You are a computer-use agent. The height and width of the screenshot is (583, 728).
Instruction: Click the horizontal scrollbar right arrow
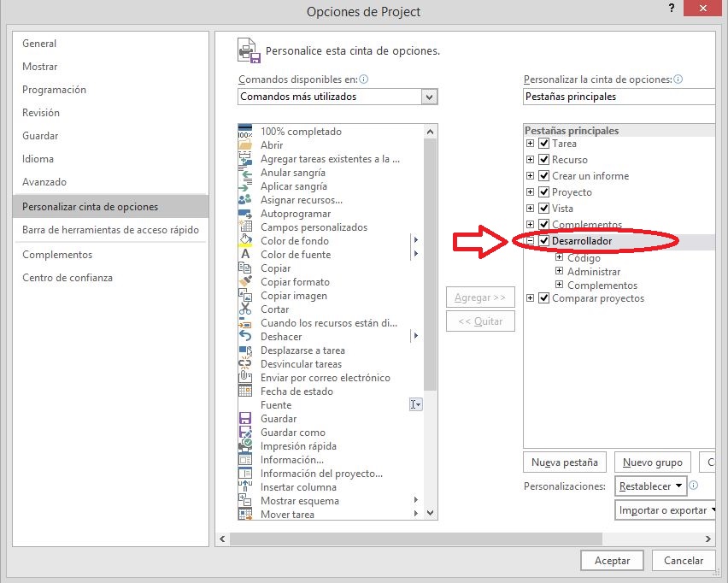pos(708,539)
